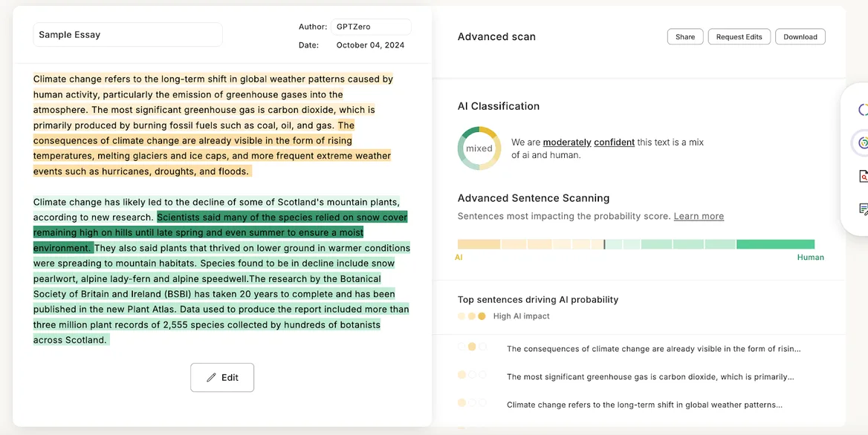Select the sentence 'The consequences of climate change are already visible' in the top sentences list

click(654, 349)
